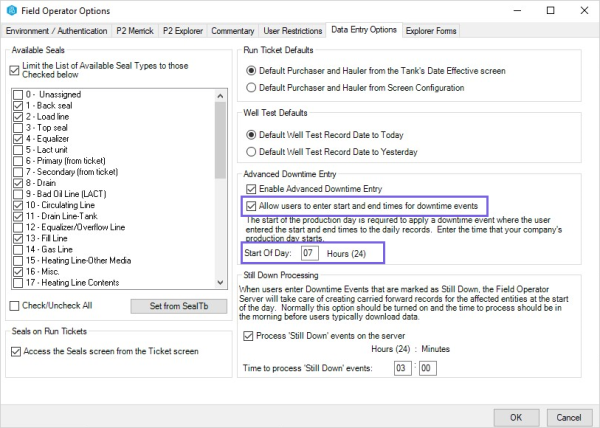Open the P2 Merrick tab
Viewport: 600px width, 428px height.
point(138,32)
